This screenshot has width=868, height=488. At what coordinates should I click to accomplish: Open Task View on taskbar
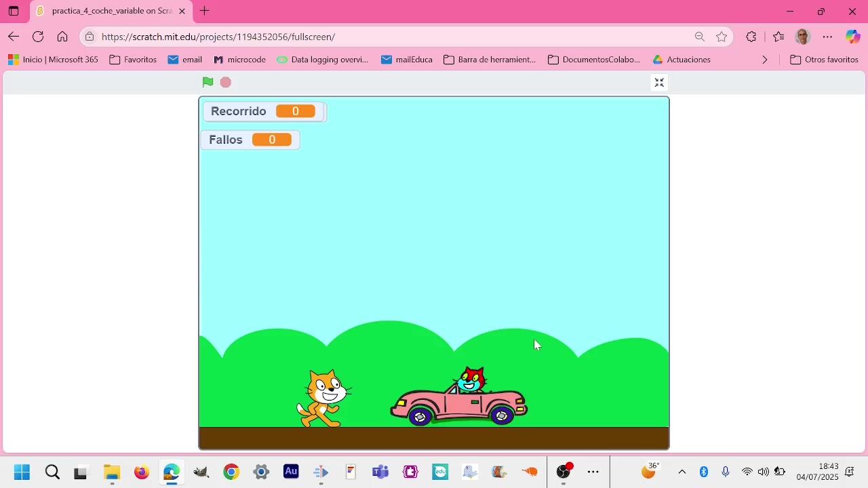coord(81,472)
